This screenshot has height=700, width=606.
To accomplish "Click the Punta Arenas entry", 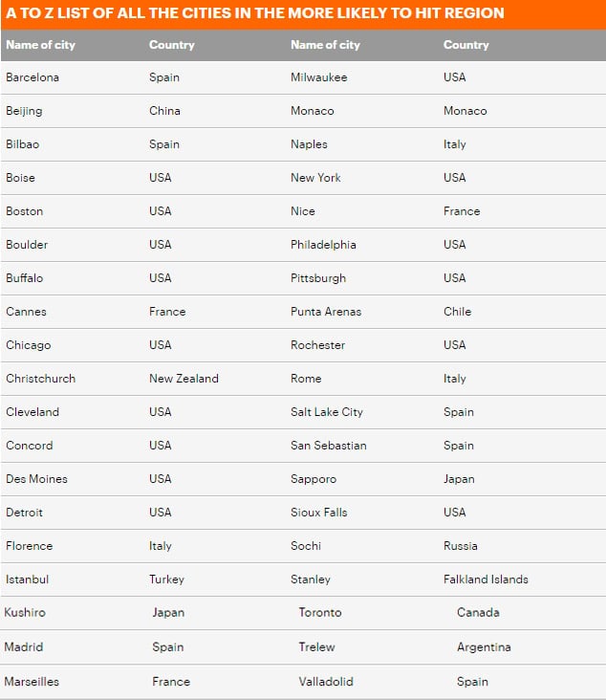I will [x=326, y=312].
